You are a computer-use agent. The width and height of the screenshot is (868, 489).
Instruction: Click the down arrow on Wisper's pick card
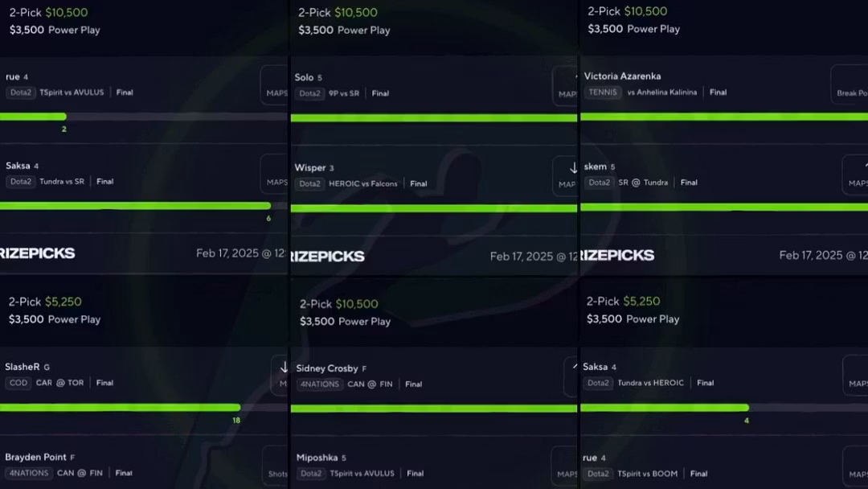[573, 168]
